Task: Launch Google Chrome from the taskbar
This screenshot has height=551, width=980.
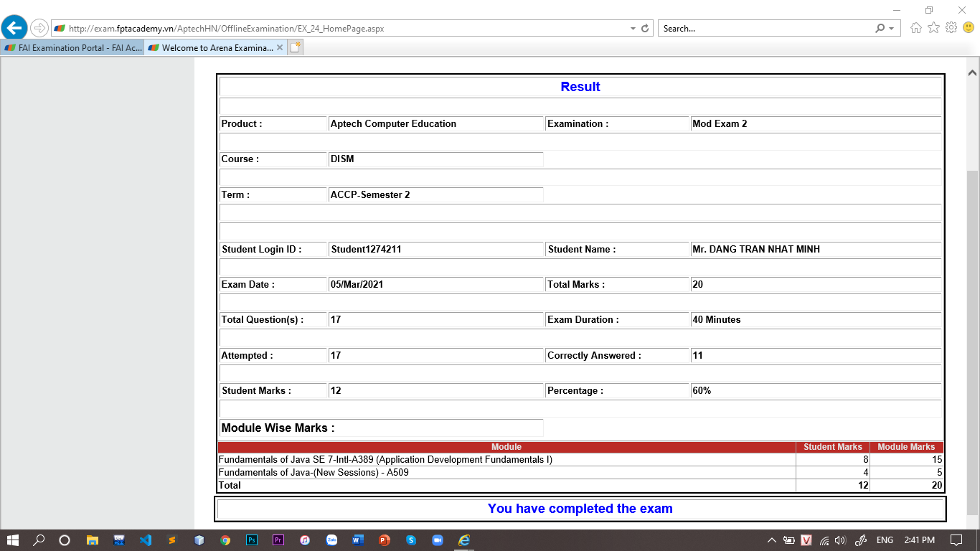Action: (x=225, y=540)
